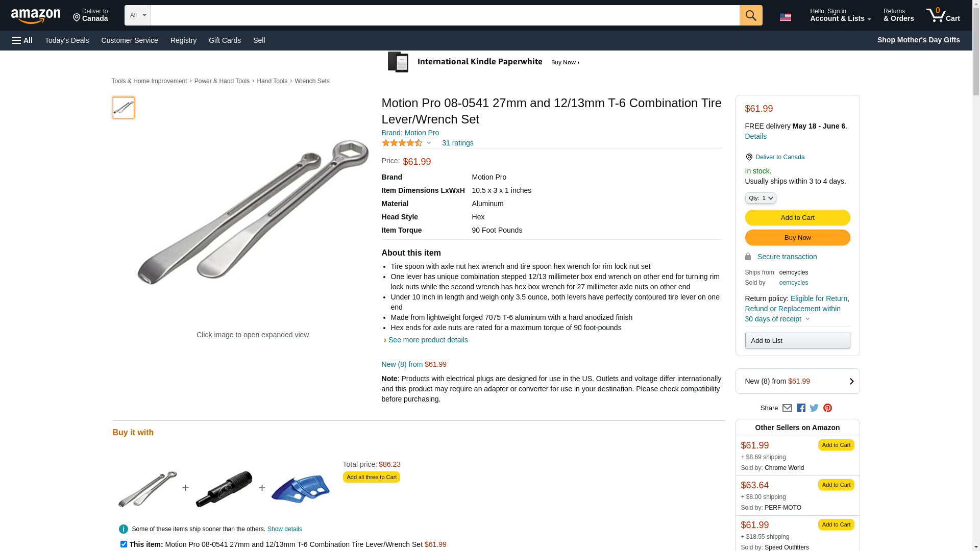Open the All hamburger menu

click(x=22, y=40)
